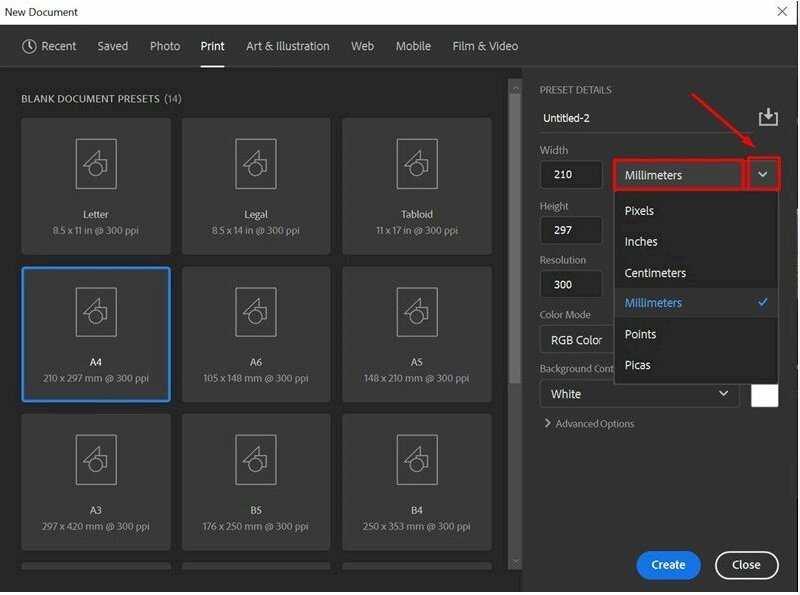
Task: Expand the Advanced Options section
Action: [x=595, y=423]
